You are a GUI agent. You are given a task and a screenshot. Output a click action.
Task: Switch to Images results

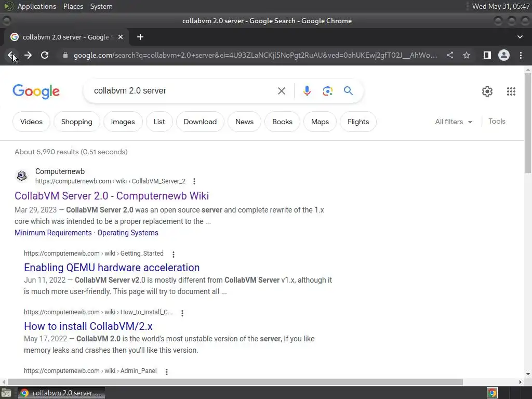(123, 122)
